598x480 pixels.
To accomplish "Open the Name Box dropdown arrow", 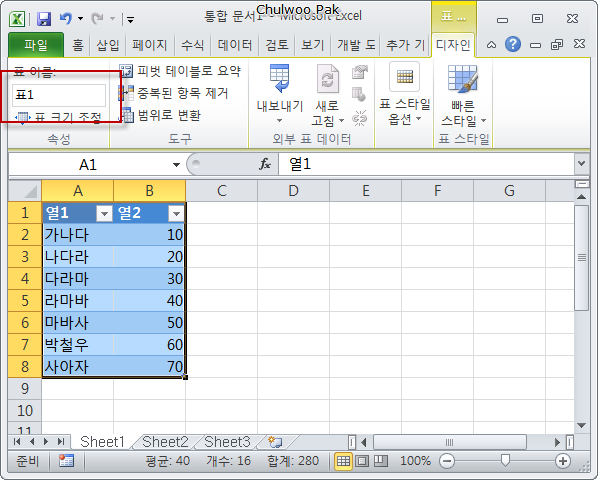I will [176, 165].
